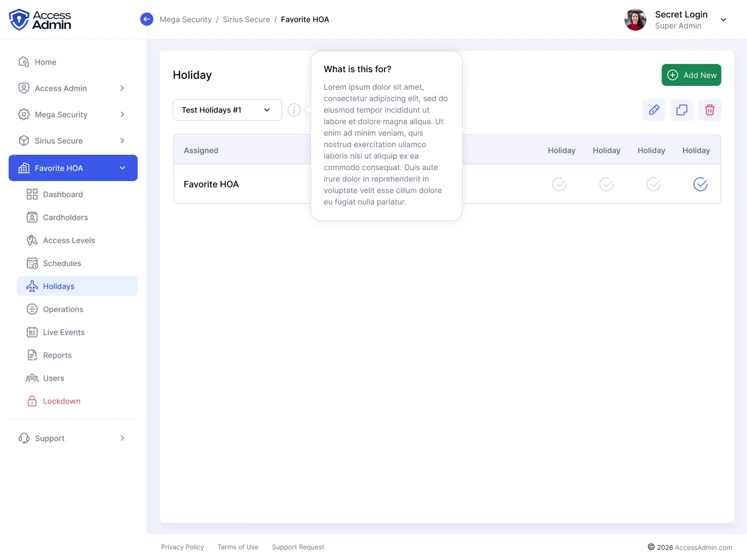Click the blue back arrow button
The height and width of the screenshot is (560, 747).
tap(147, 19)
